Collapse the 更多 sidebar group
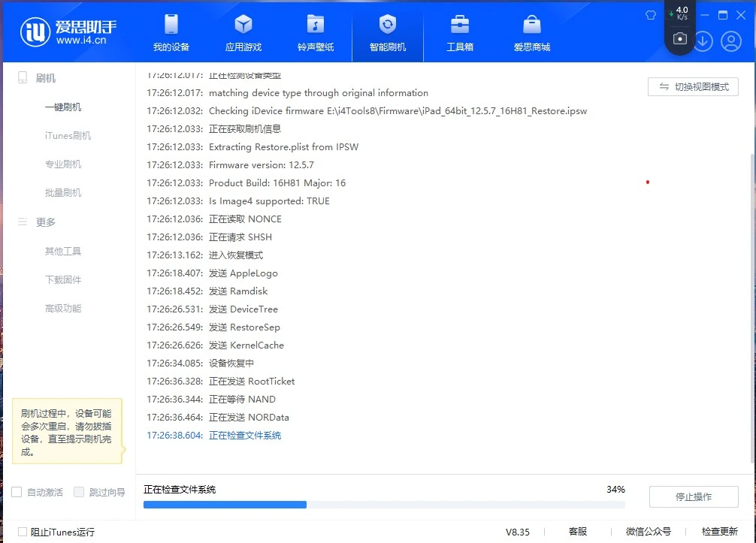This screenshot has height=543, width=756. coord(45,222)
